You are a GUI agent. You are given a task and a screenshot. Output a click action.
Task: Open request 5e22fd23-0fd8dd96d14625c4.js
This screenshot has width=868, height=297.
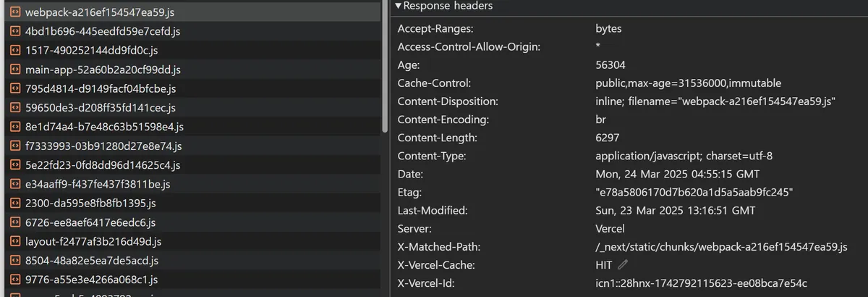(x=102, y=165)
